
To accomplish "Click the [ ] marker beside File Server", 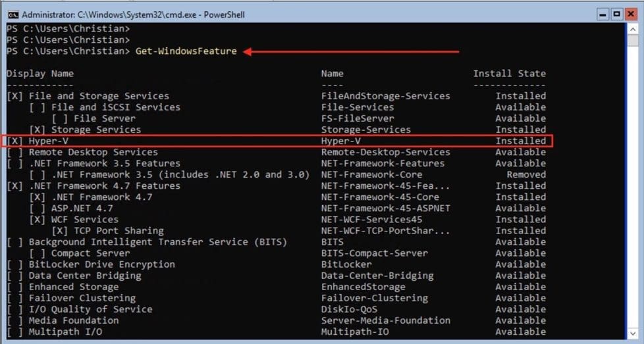I will coord(59,118).
